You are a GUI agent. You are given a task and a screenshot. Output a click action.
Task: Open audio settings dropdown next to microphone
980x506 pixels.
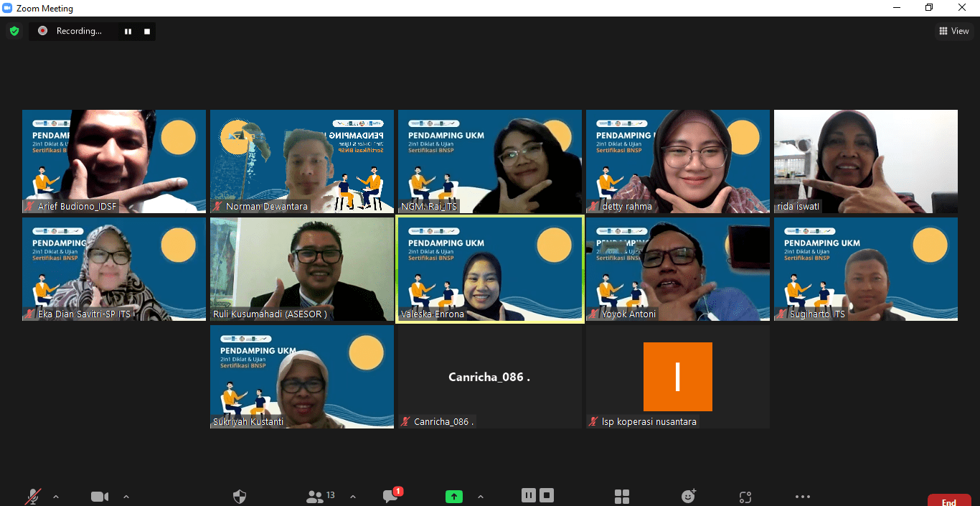coord(56,497)
